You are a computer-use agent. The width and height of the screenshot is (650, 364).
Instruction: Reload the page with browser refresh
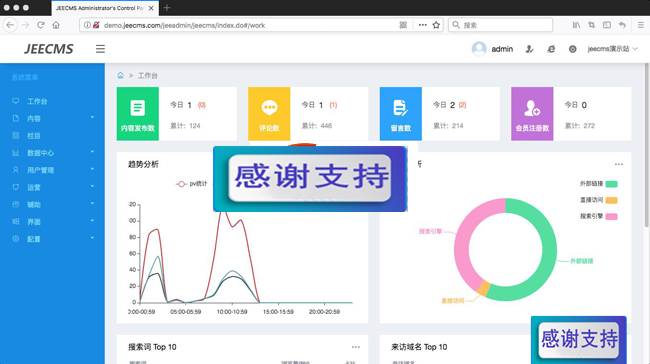(x=41, y=25)
